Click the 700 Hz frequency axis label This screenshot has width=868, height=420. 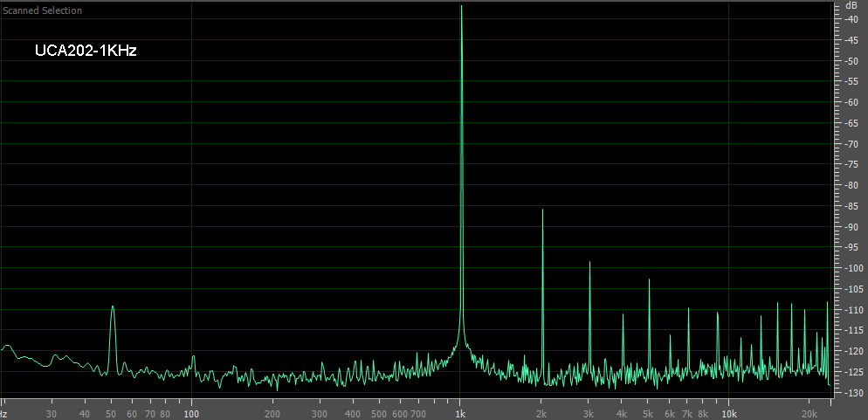pos(418,414)
